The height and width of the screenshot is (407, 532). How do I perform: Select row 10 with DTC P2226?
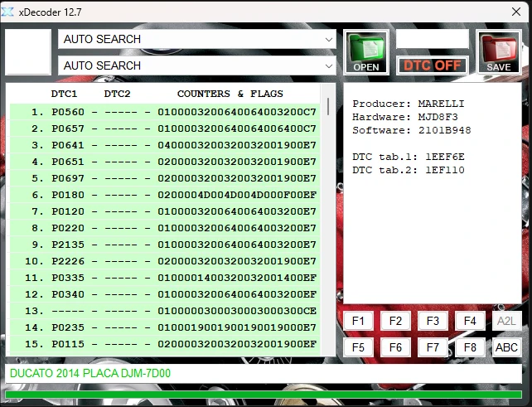pyautogui.click(x=165, y=261)
